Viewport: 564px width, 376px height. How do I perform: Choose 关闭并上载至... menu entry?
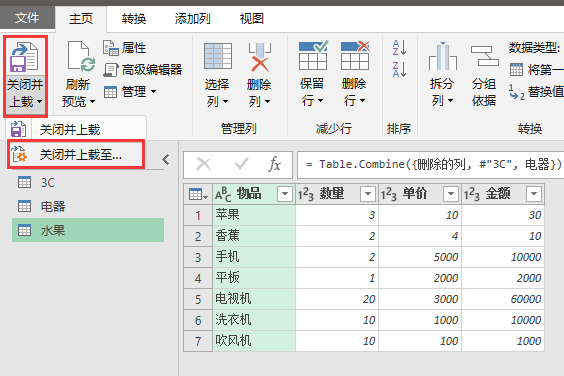pyautogui.click(x=76, y=155)
